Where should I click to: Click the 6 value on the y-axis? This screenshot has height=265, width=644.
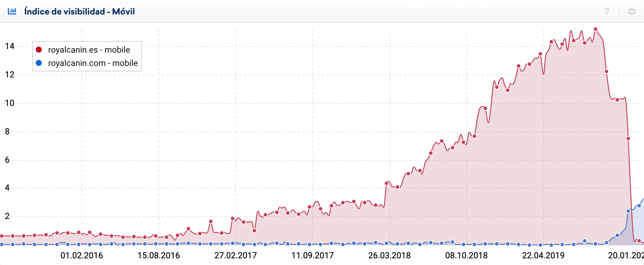point(7,160)
